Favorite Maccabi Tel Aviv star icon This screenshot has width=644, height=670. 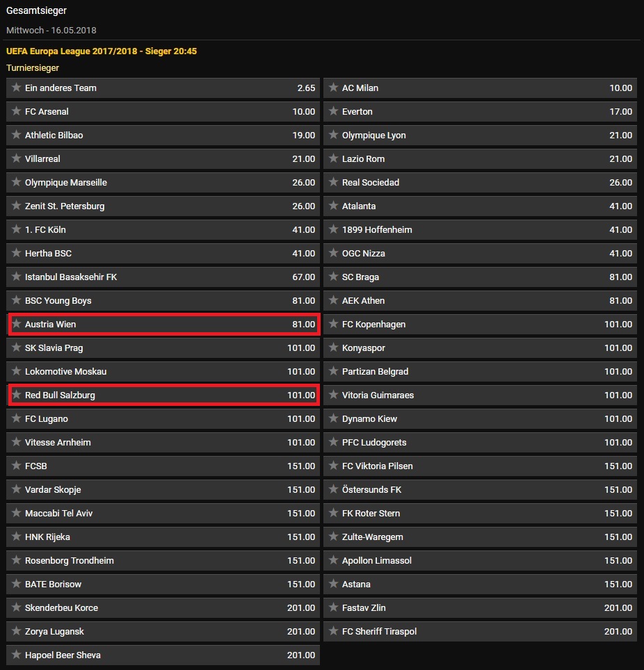pos(16,513)
